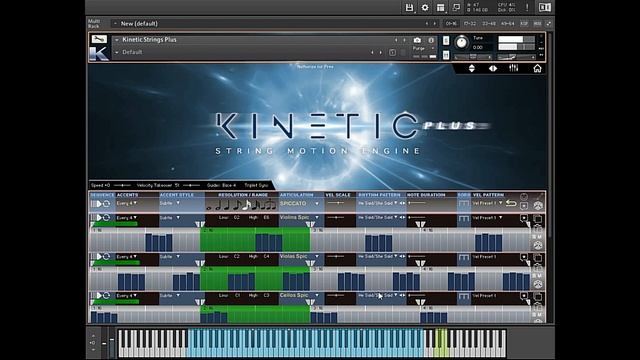Open the Violins Spic articulation dropdown
Screen dimensions: 640x360
(x=299, y=218)
